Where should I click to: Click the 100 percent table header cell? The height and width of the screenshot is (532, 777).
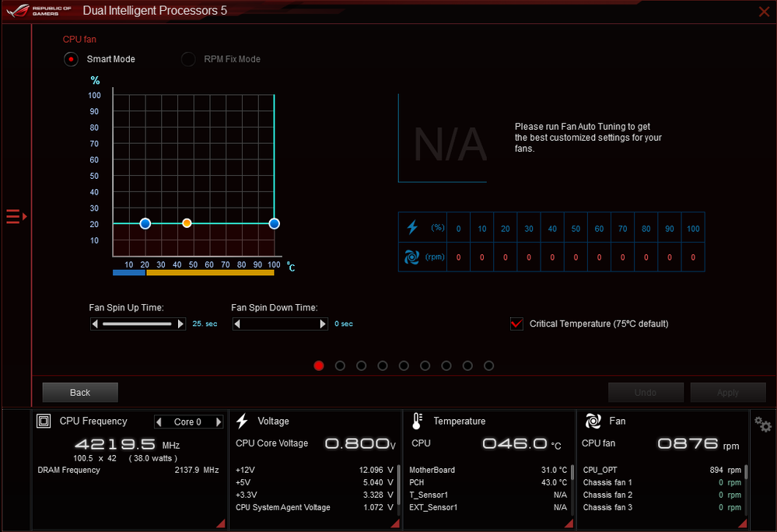pyautogui.click(x=693, y=229)
